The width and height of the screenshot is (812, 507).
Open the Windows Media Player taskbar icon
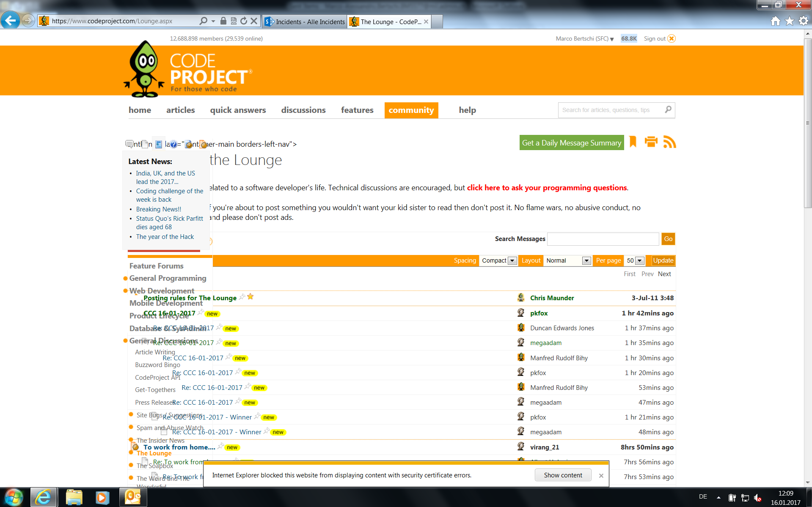click(102, 497)
